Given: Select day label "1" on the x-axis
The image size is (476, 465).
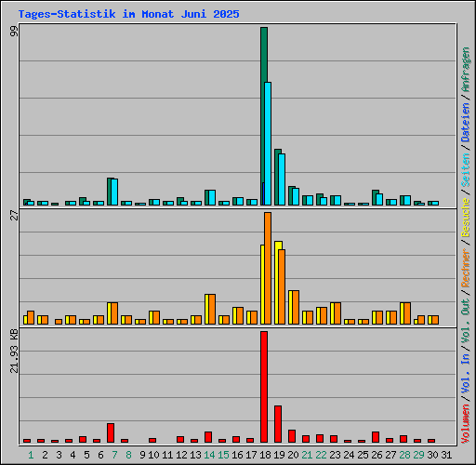Looking at the screenshot, I should click(31, 455).
